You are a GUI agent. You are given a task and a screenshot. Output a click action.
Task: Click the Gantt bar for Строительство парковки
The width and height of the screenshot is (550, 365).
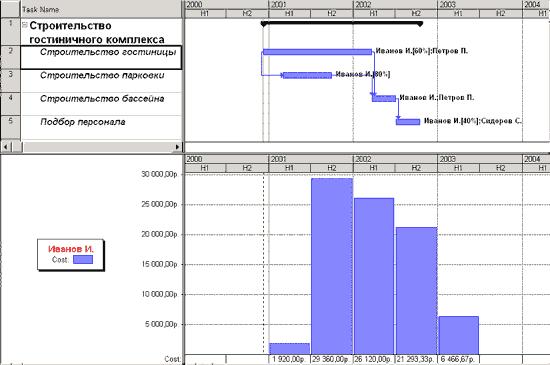[x=307, y=75]
